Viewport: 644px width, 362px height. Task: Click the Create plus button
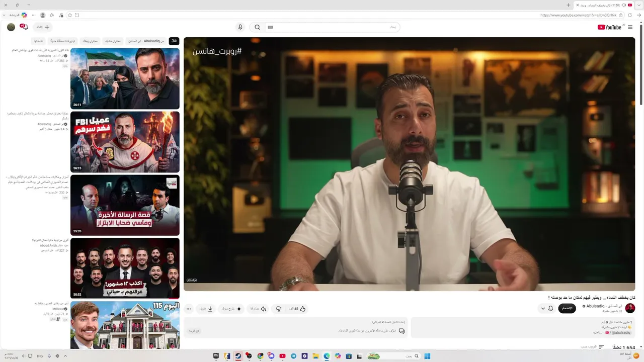[x=43, y=27]
